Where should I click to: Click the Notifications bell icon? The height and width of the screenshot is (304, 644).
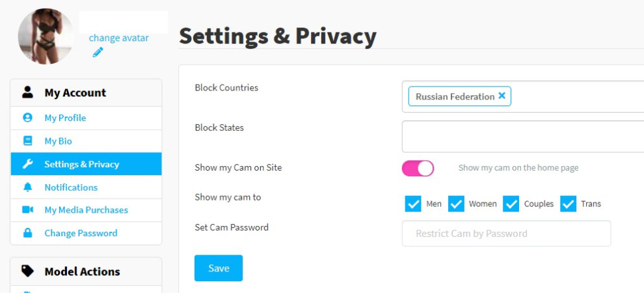[27, 187]
